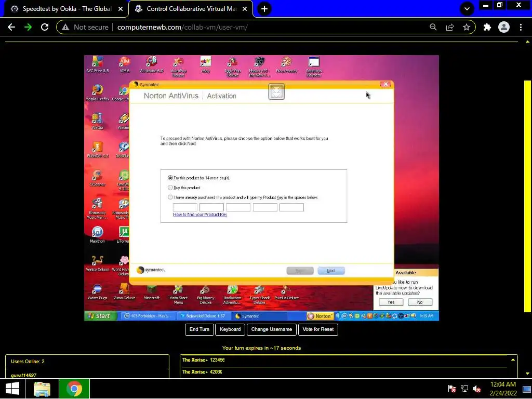The width and height of the screenshot is (532, 399).
Task: Click the Change Username button
Action: [271, 329]
